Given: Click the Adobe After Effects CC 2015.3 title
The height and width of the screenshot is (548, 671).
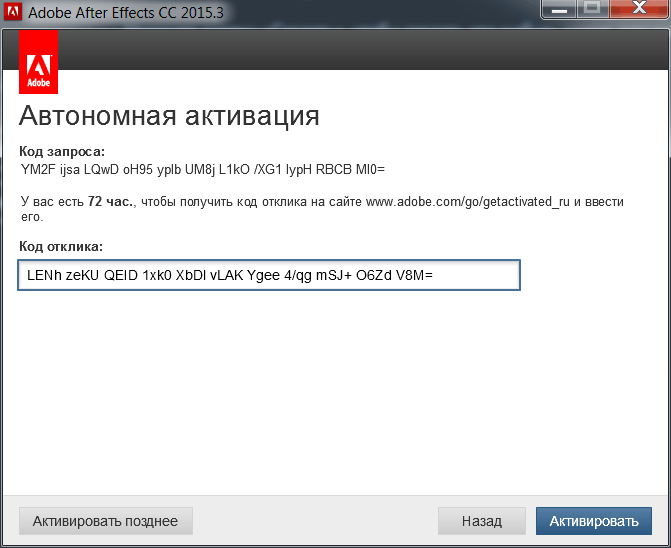Looking at the screenshot, I should tap(126, 12).
